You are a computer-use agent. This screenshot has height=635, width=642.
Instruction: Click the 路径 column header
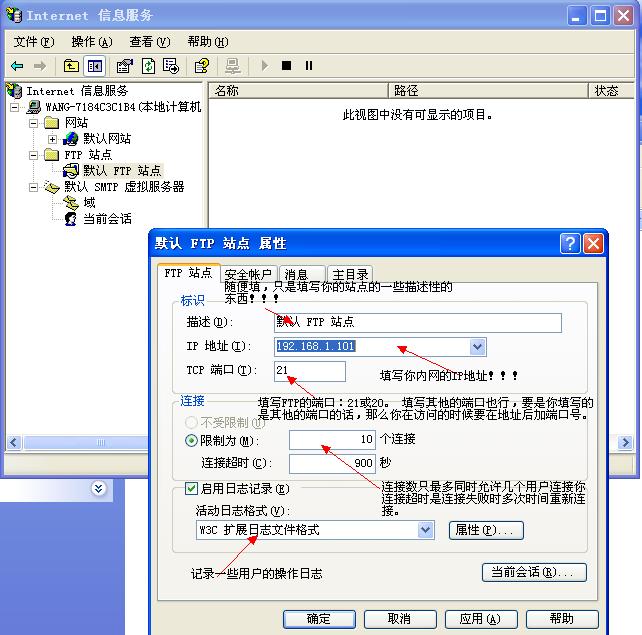coord(488,90)
